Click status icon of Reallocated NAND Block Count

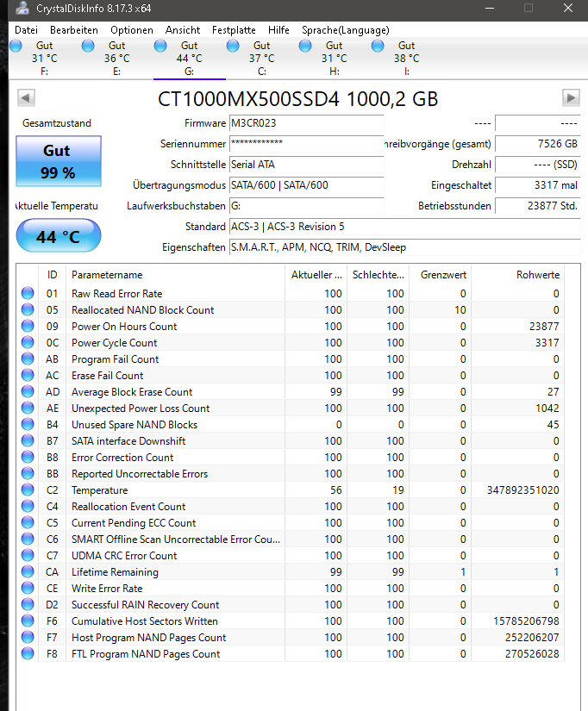coord(28,309)
